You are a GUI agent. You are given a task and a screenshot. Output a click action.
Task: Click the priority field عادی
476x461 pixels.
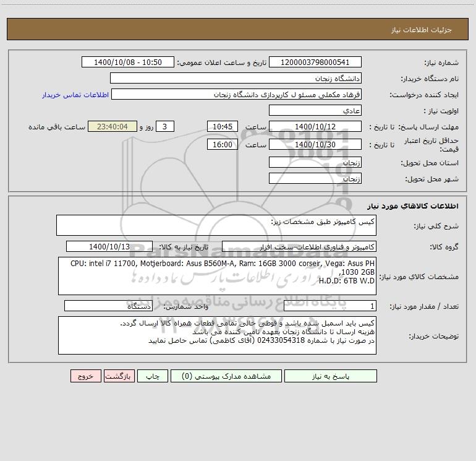[315, 110]
